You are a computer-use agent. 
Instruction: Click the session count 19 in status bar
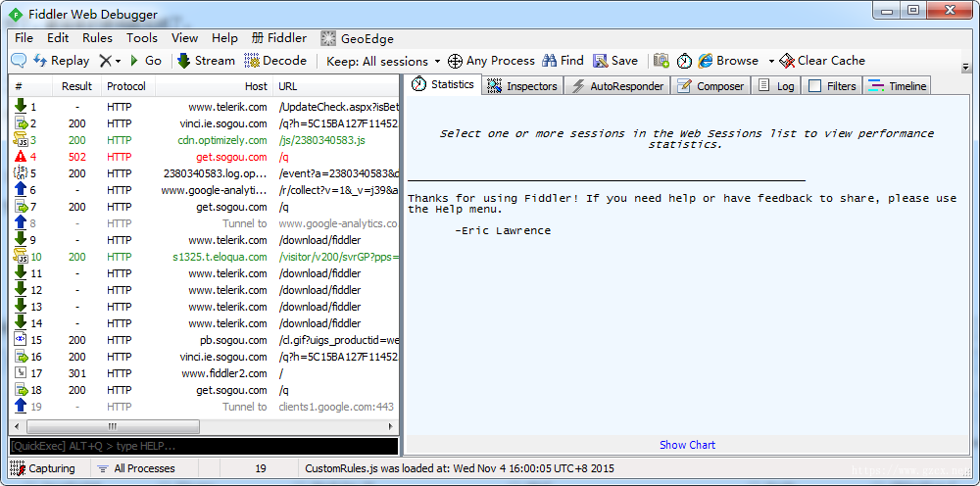261,468
